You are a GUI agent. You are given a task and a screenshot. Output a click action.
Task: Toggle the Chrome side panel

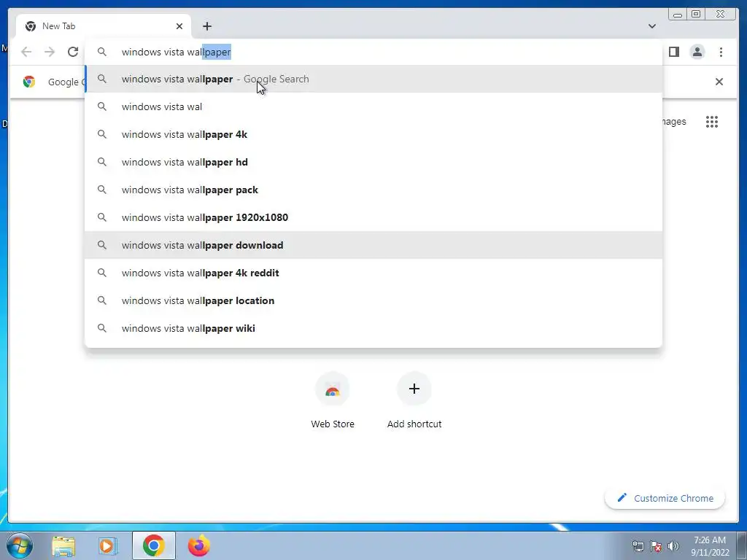(x=673, y=52)
